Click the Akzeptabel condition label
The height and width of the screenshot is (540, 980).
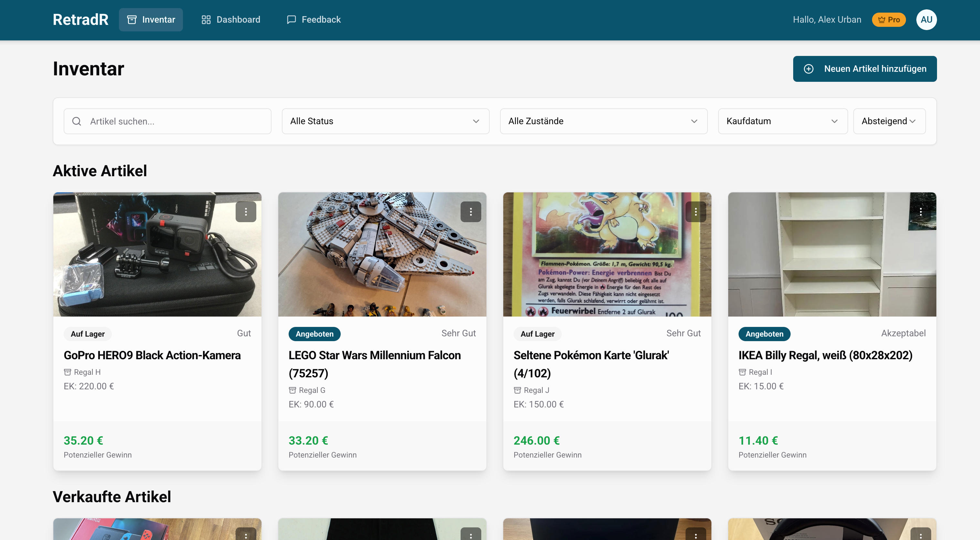(903, 333)
